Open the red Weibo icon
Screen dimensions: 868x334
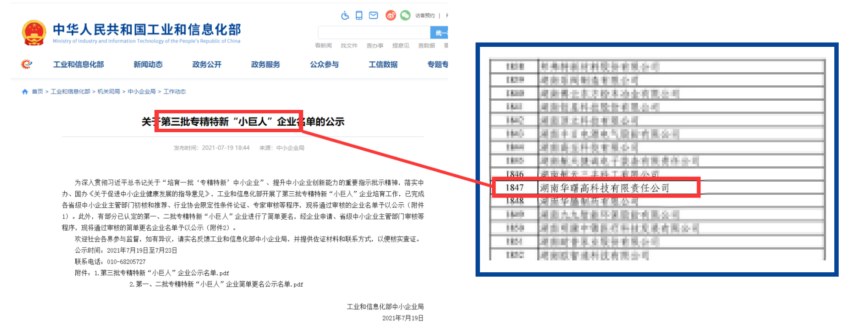(x=391, y=16)
